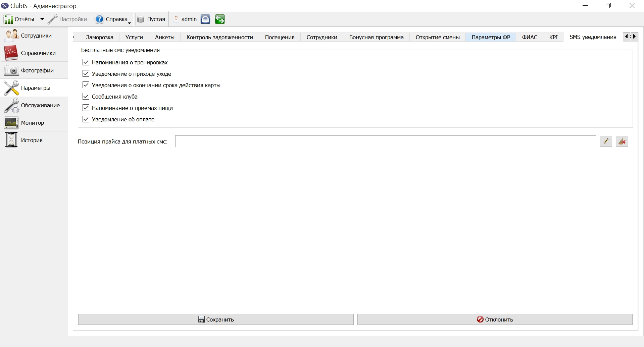Click the Сохранить button
The image size is (644, 347).
[x=216, y=320]
